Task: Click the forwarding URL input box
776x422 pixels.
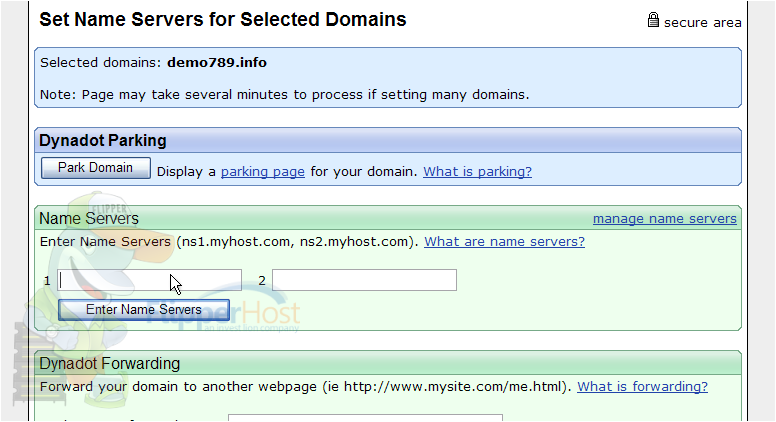Action: 365,418
